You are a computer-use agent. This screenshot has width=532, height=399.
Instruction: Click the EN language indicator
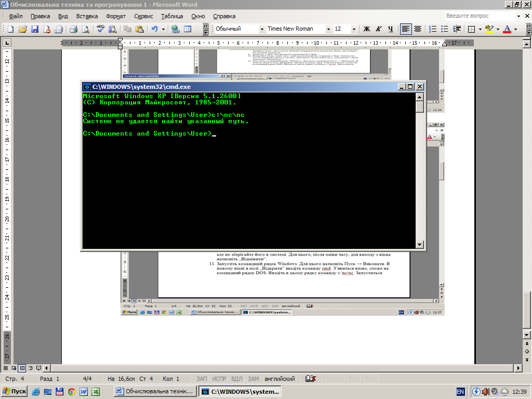coord(460,392)
